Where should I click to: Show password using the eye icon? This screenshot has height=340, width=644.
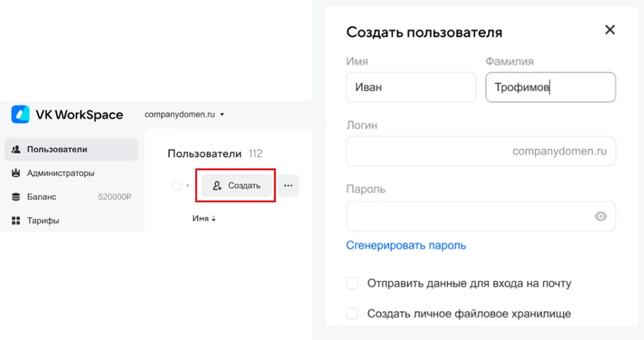click(x=601, y=216)
